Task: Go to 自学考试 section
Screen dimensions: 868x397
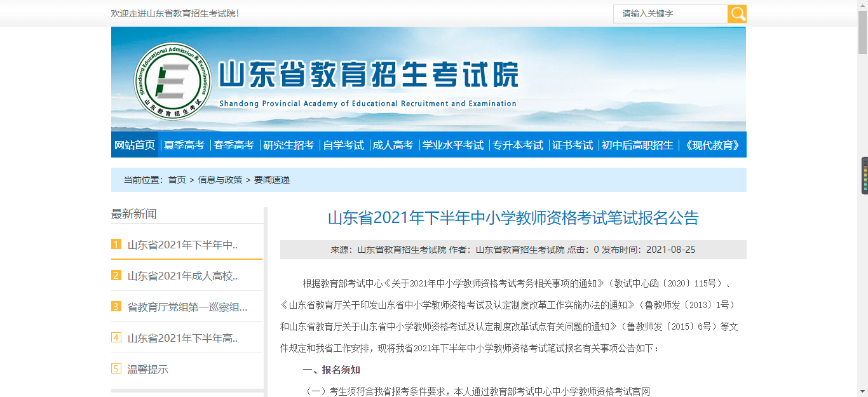Action: click(x=343, y=145)
